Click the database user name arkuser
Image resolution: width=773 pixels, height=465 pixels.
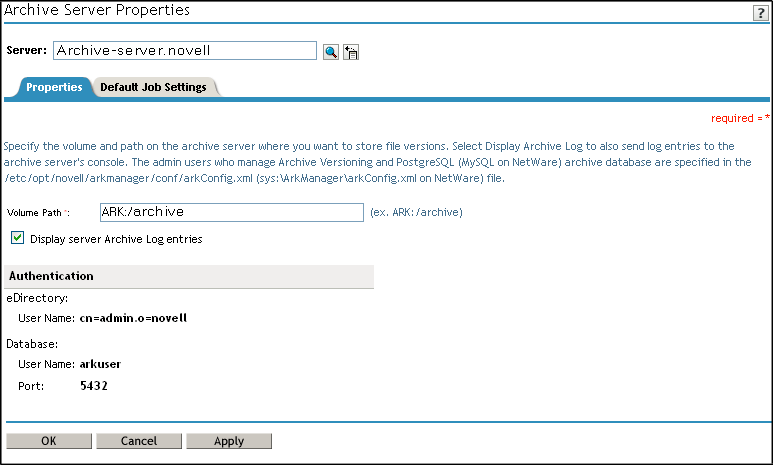pos(100,364)
